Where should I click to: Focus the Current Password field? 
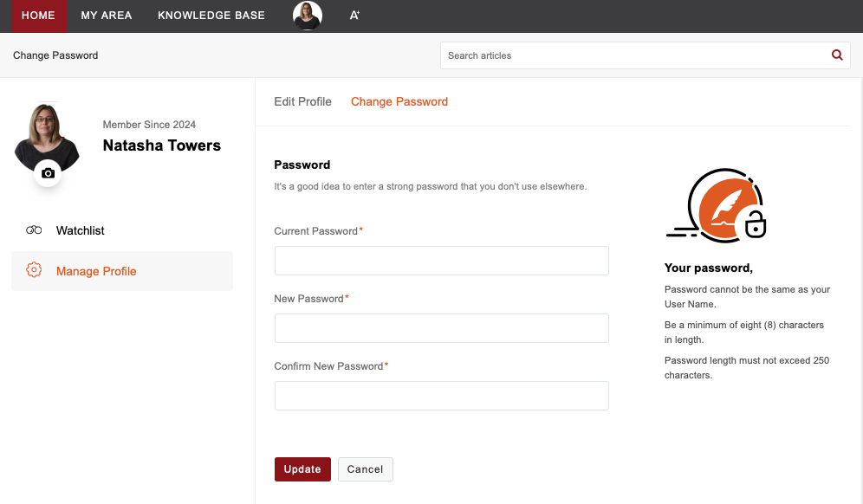coord(441,261)
